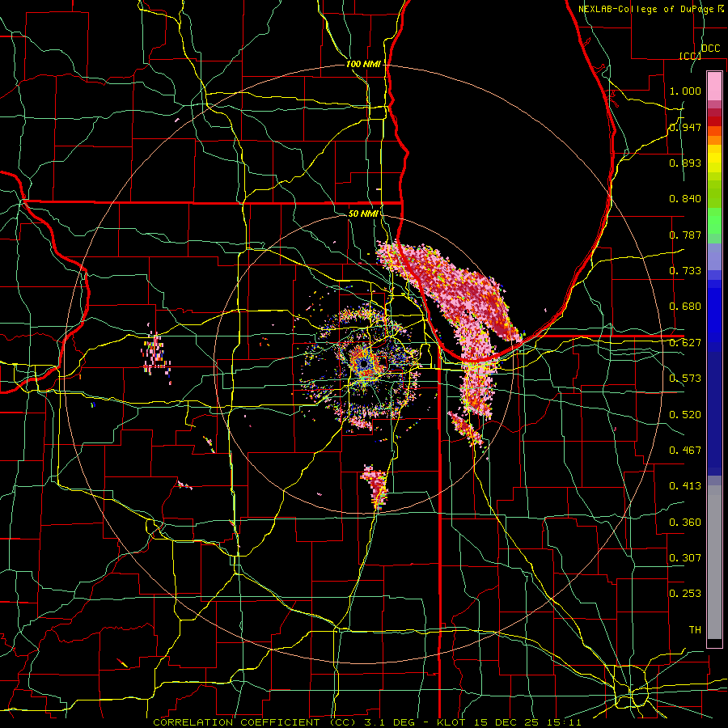Select the 0.573 legend value
728x728 pixels.
[x=685, y=379]
